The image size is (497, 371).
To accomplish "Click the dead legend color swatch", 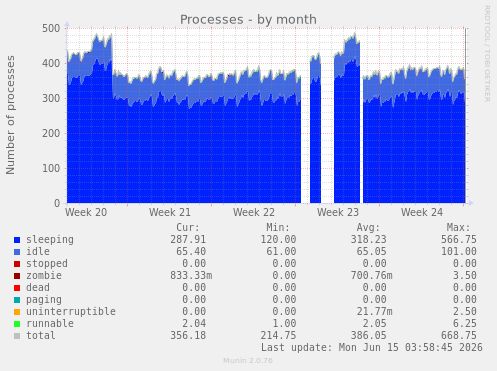I will [x=17, y=288].
